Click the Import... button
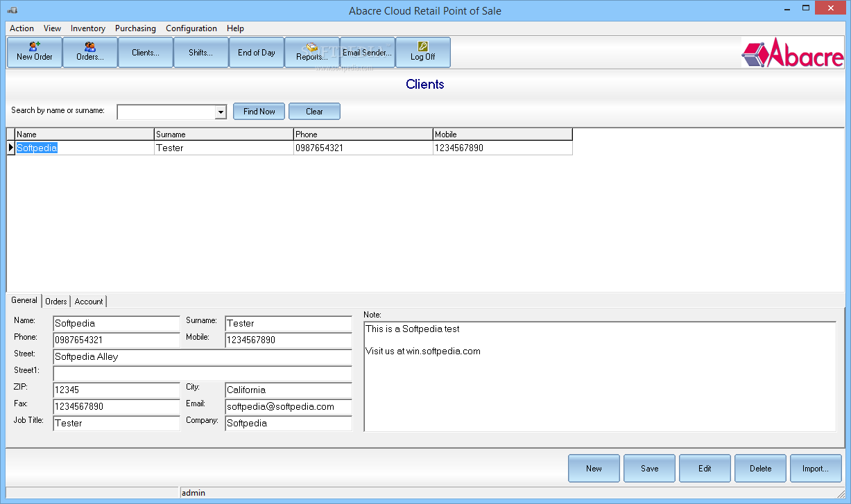851x504 pixels. click(x=816, y=469)
